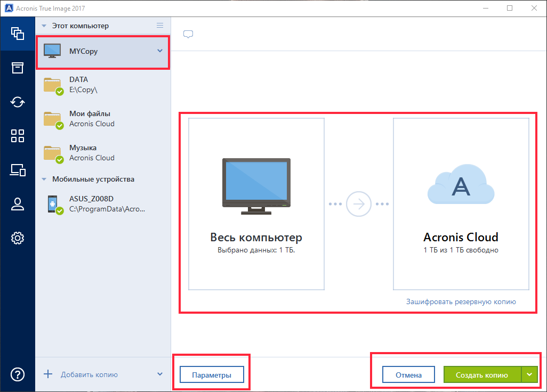547x392 pixels.
Task: Click the Параметры button
Action: click(212, 375)
